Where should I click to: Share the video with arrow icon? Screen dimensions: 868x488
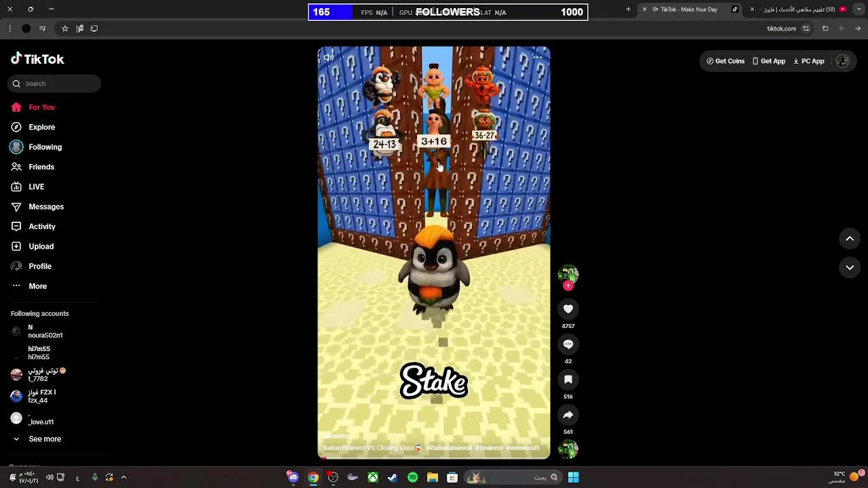click(568, 415)
